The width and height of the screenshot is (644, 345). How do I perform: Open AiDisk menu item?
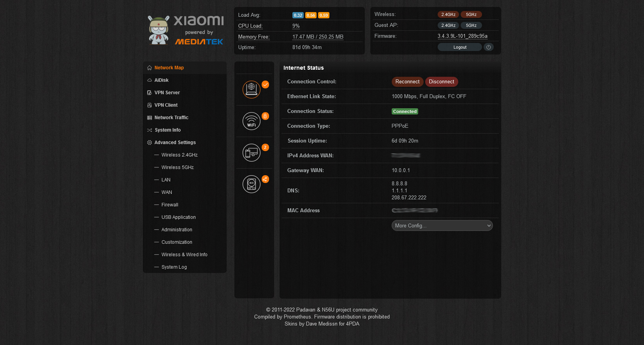point(185,80)
